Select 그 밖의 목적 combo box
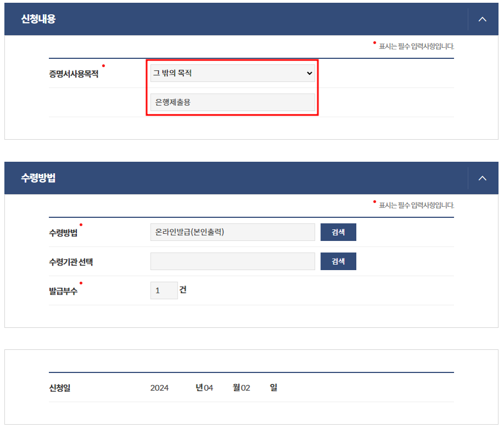The image size is (504, 428). point(232,73)
